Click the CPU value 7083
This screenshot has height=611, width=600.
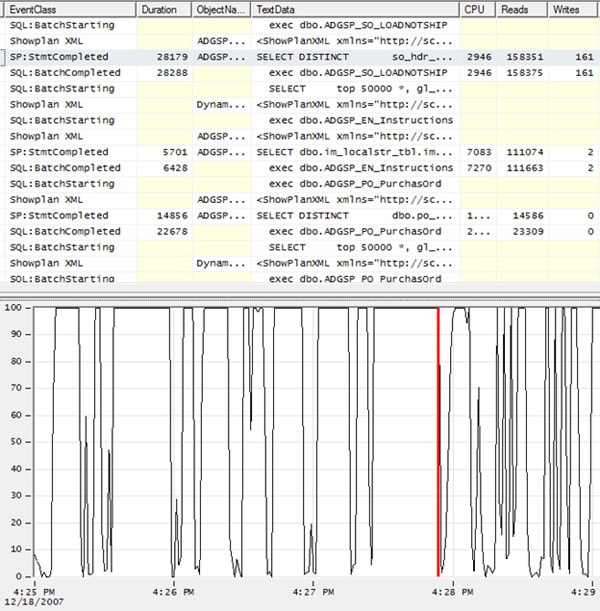[x=479, y=152]
